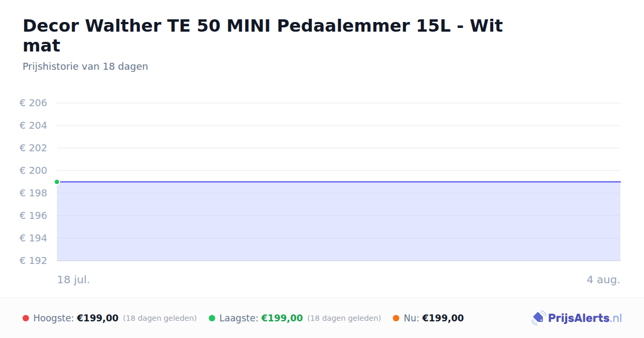Screen dimensions: 644x338
Task: Click the shaded area under the price line
Action: coord(339,222)
